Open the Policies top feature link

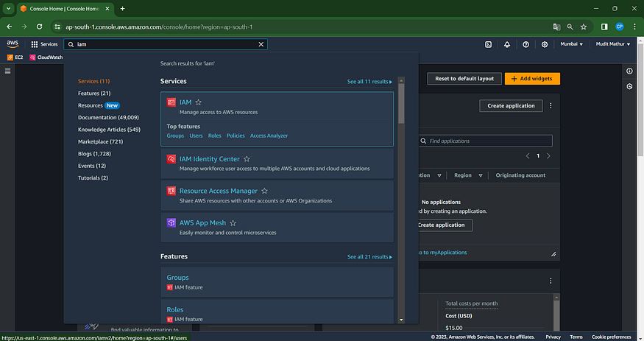pyautogui.click(x=236, y=136)
